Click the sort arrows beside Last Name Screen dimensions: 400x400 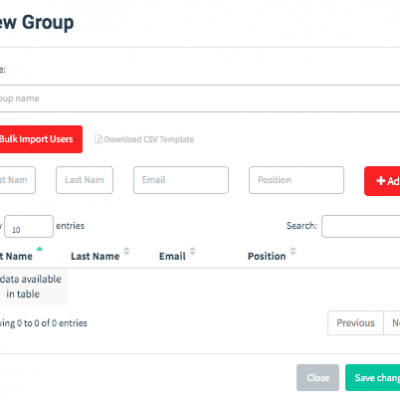pyautogui.click(x=127, y=251)
